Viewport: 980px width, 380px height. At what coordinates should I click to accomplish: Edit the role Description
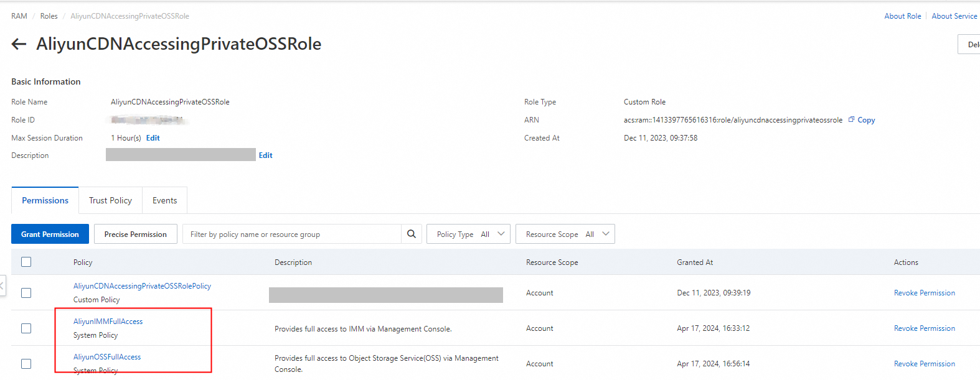(266, 155)
